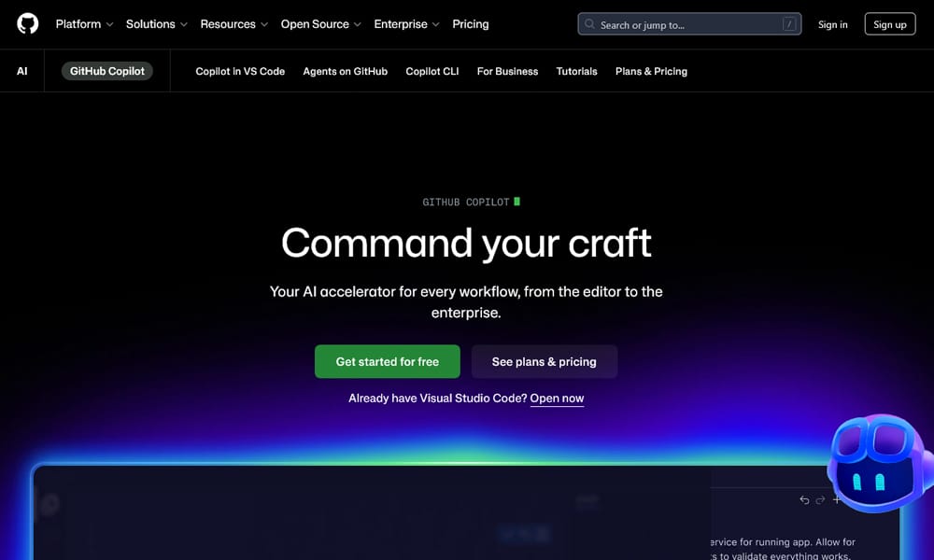Viewport: 934px width, 560px height.
Task: Click the Sign up button
Action: 889,24
